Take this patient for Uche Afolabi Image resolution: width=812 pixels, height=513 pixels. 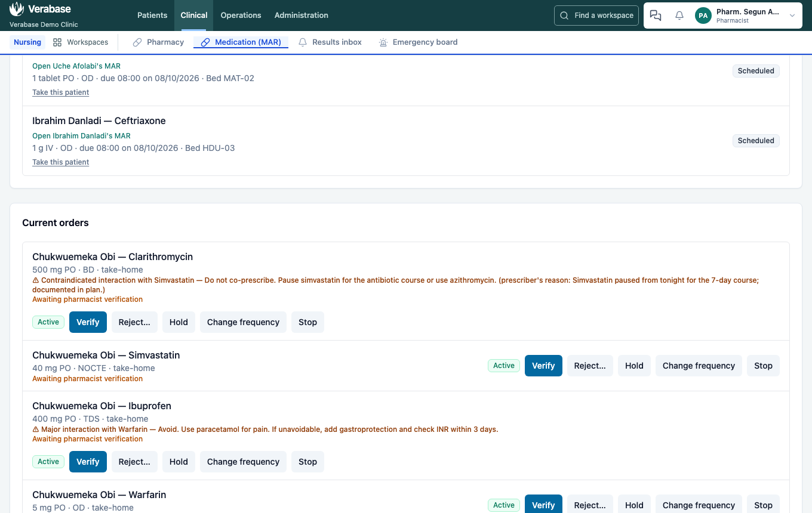coord(60,92)
